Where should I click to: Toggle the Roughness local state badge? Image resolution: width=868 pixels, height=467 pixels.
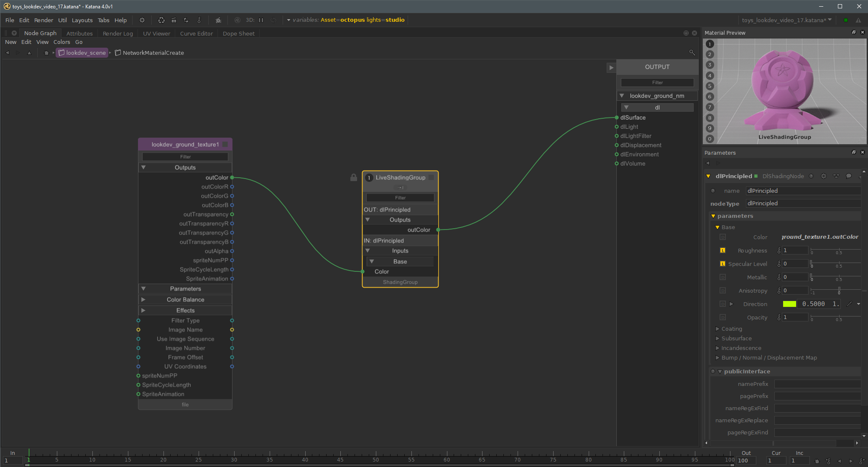click(x=722, y=250)
